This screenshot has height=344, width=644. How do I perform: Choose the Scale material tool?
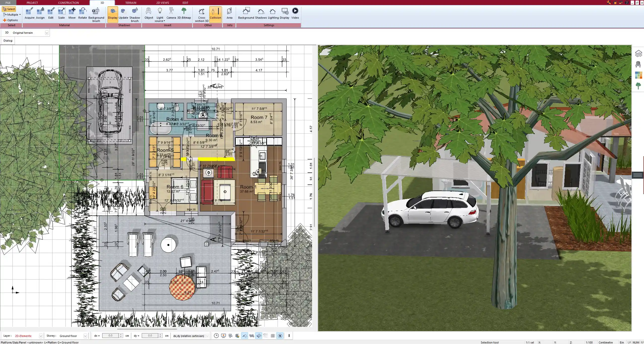tap(61, 14)
